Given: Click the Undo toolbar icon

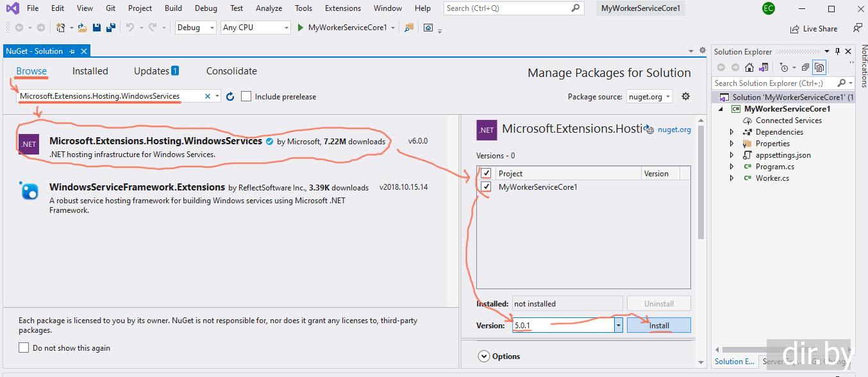Looking at the screenshot, I should 130,28.
